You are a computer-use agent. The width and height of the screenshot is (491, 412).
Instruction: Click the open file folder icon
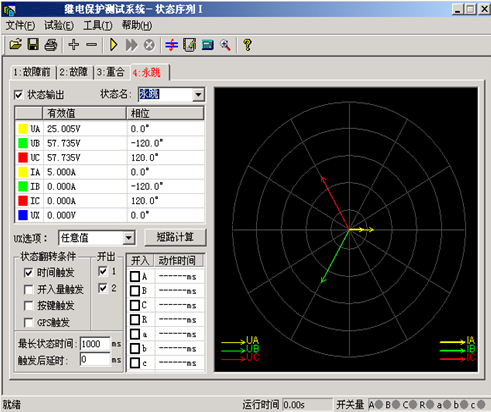[15, 45]
